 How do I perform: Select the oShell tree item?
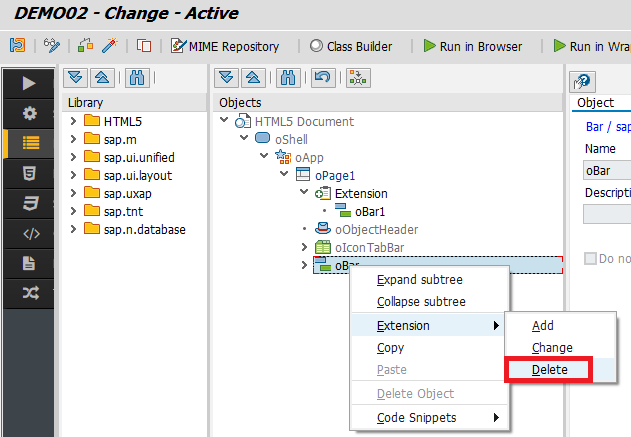tap(291, 140)
